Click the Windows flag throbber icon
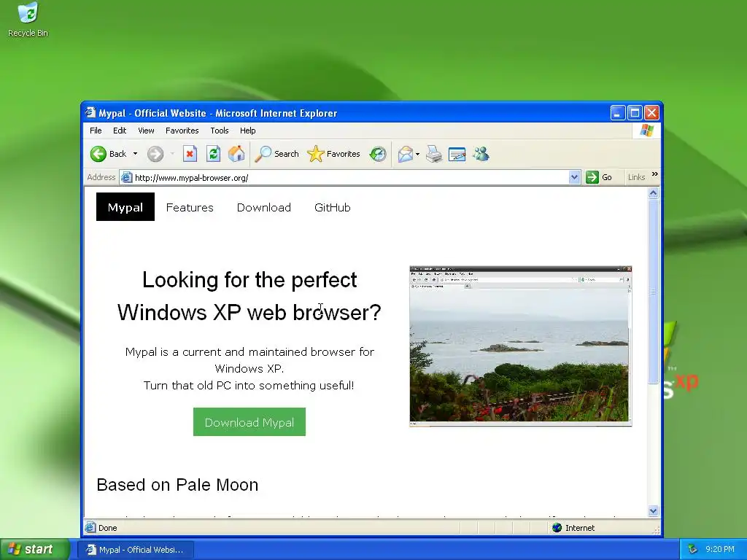The height and width of the screenshot is (560, 747). (x=646, y=131)
